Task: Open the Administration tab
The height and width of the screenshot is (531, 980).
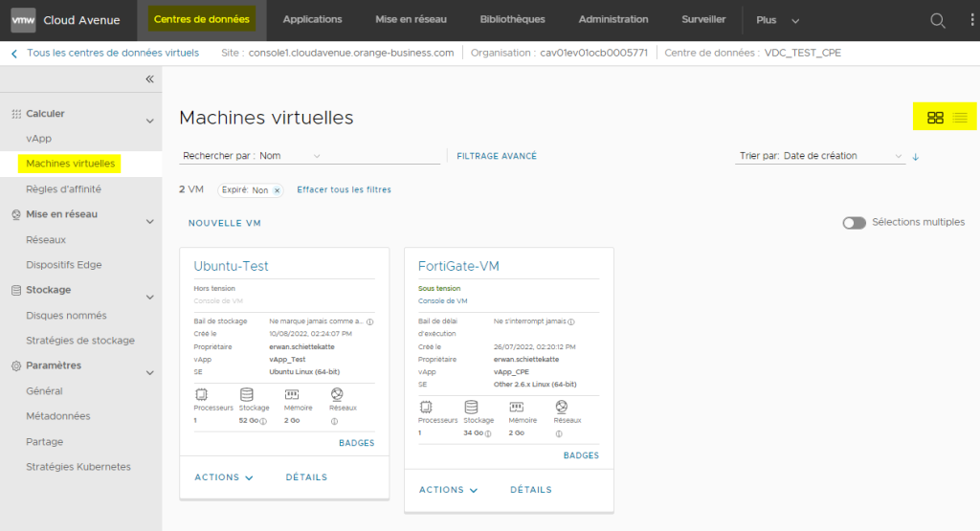Action: 613,19
